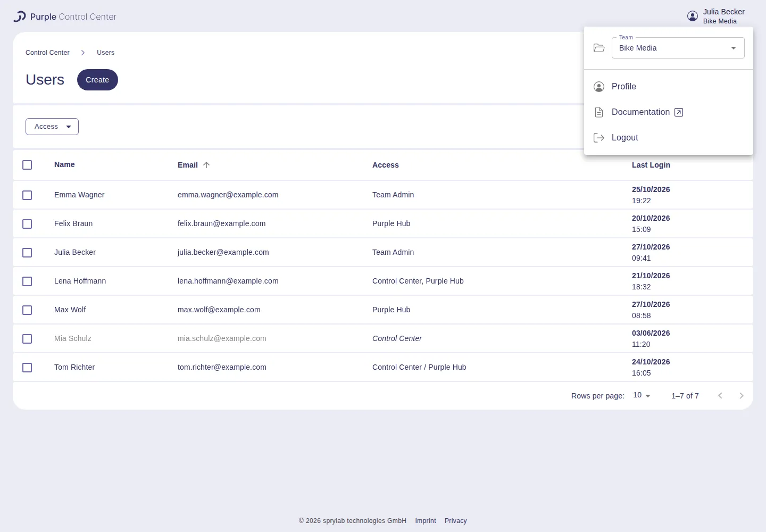The height and width of the screenshot is (532, 766).
Task: Click the Logout arrow icon
Action: click(599, 138)
